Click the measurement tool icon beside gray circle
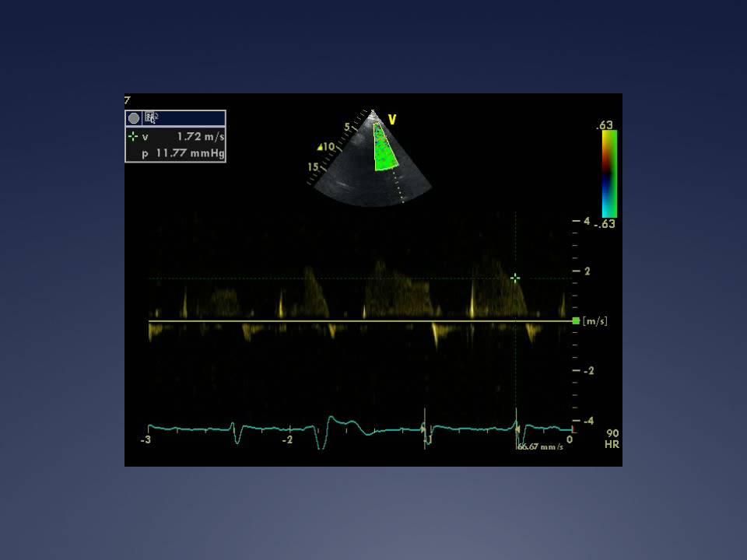747x560 pixels. click(151, 118)
